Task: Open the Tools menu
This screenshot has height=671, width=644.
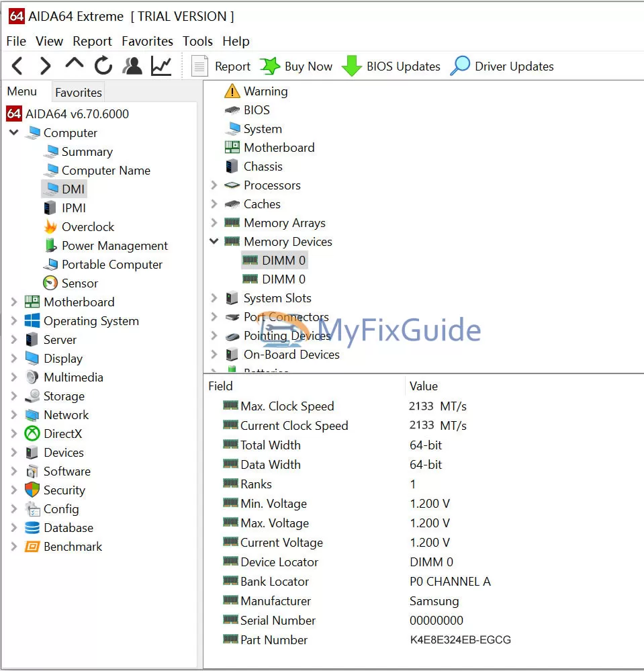Action: 197,41
